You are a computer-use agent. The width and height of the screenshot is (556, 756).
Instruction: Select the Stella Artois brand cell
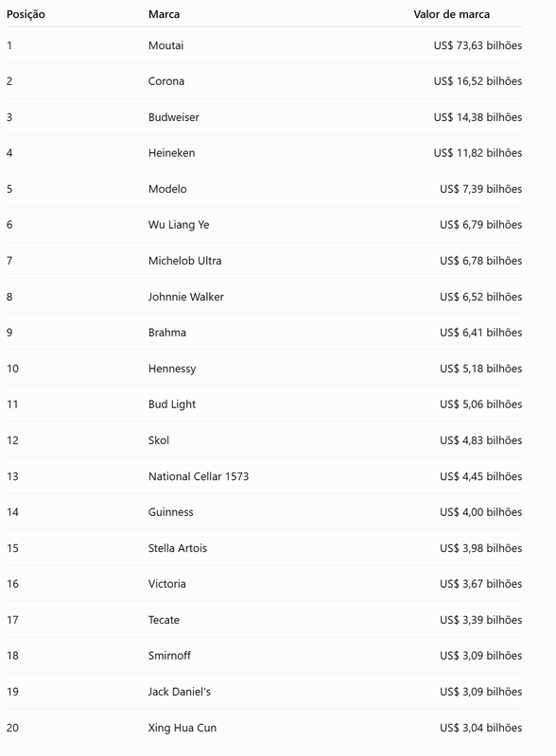[x=177, y=548]
